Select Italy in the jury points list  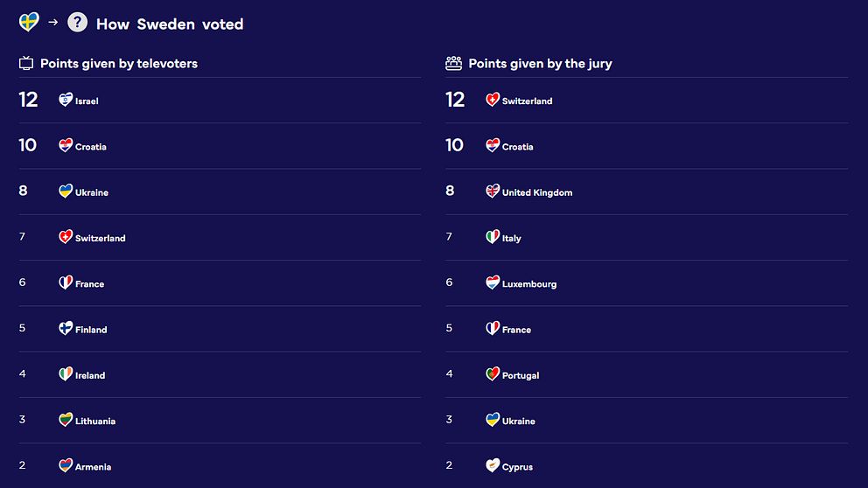coord(647,237)
